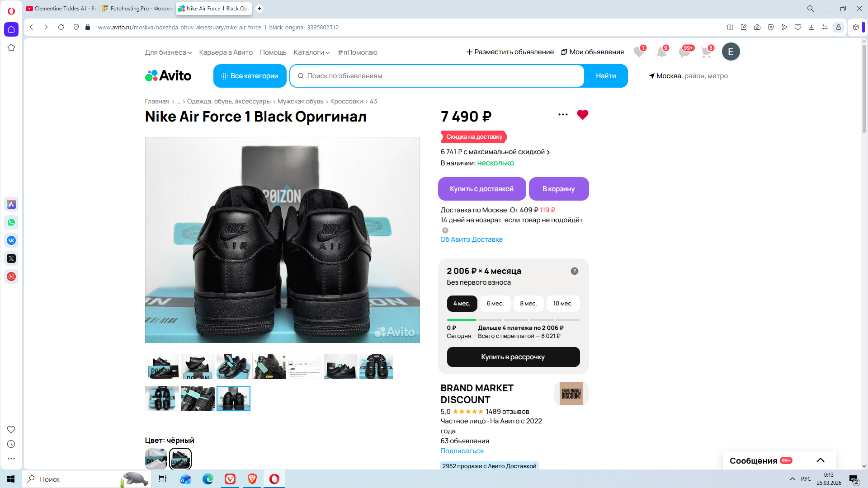868x488 pixels.
Task: Open the three-dots listing options menu
Action: (x=563, y=115)
